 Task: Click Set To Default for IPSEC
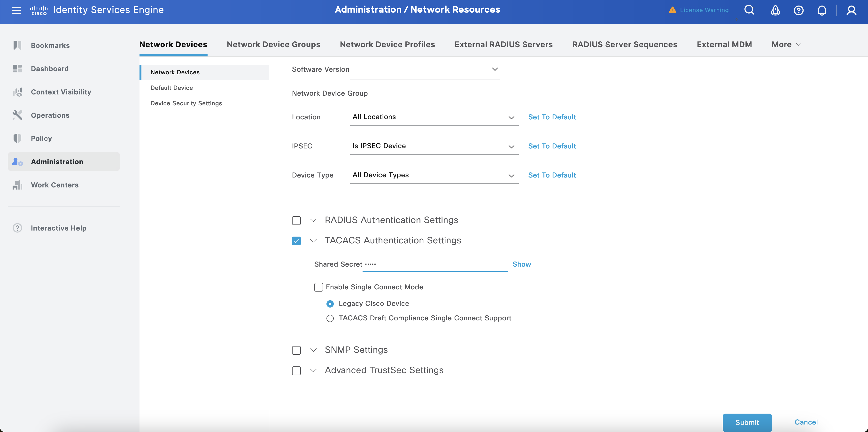(552, 146)
